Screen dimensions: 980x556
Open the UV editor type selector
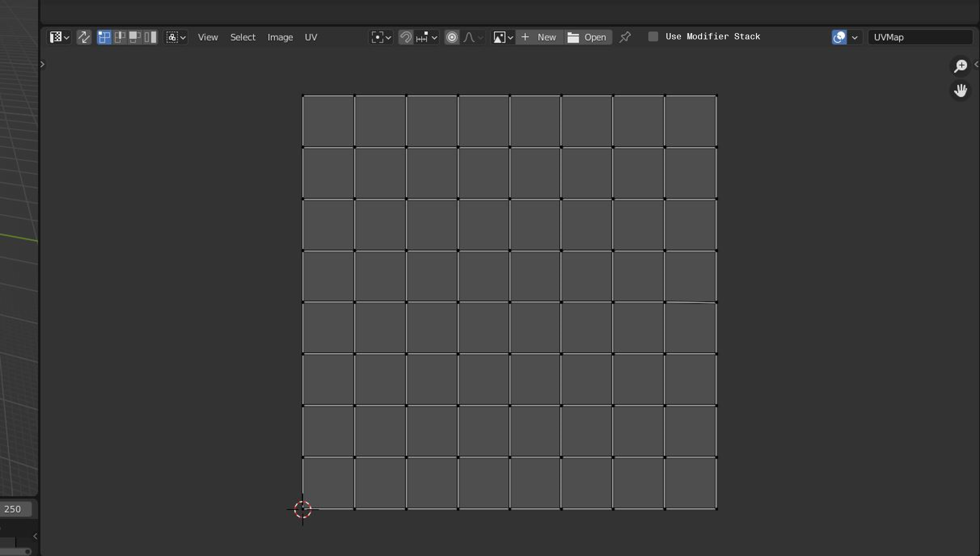(59, 37)
